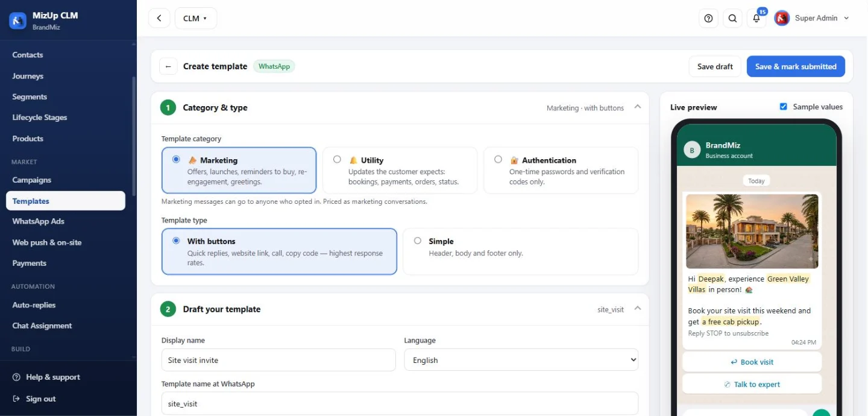Viewport: 868px width, 416px height.
Task: Open the CLM dropdown in top bar
Action: tap(196, 18)
